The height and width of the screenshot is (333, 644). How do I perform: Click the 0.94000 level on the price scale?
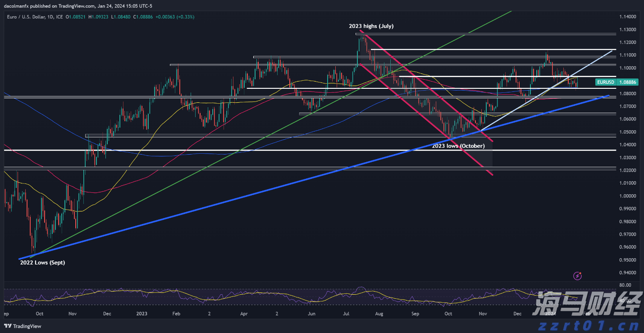tap(627, 273)
